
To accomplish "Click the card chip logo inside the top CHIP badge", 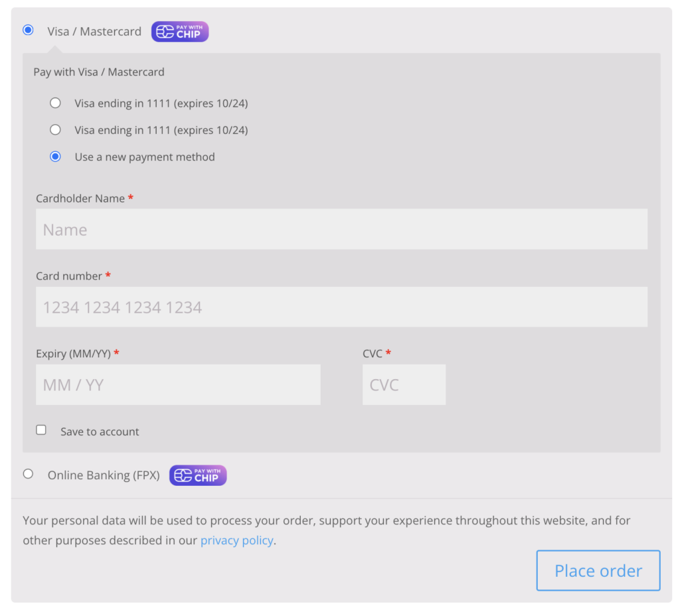I will tap(163, 31).
